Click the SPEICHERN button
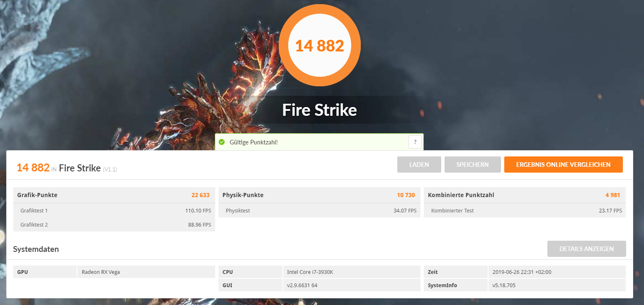 [472, 164]
